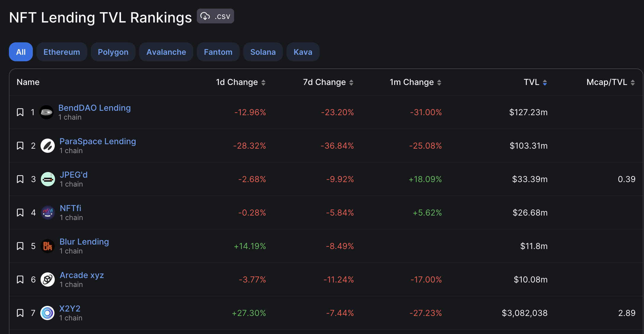This screenshot has height=334, width=644.
Task: Filter rankings by Polygon
Action: tap(113, 52)
